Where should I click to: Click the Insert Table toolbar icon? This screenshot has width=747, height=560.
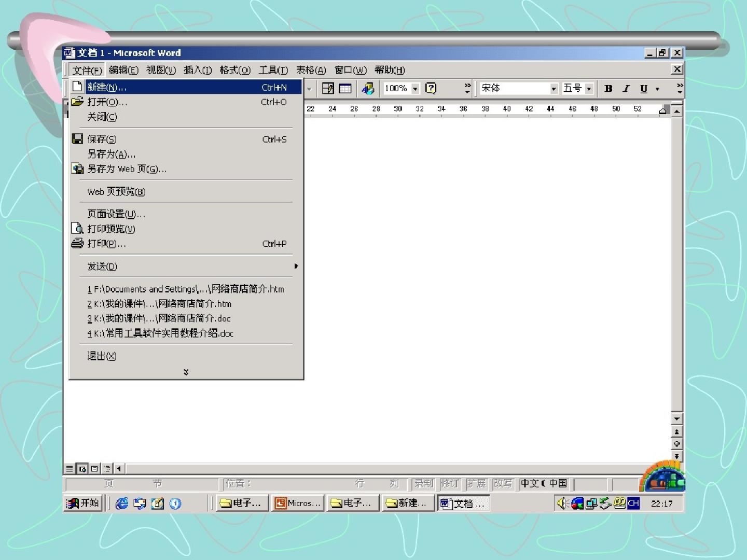pyautogui.click(x=345, y=89)
